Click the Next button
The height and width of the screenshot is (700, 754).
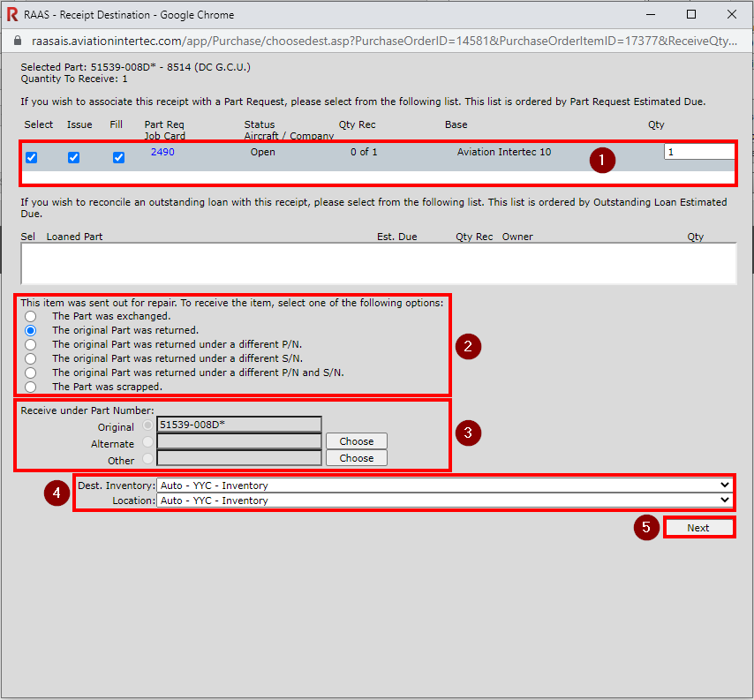(697, 528)
